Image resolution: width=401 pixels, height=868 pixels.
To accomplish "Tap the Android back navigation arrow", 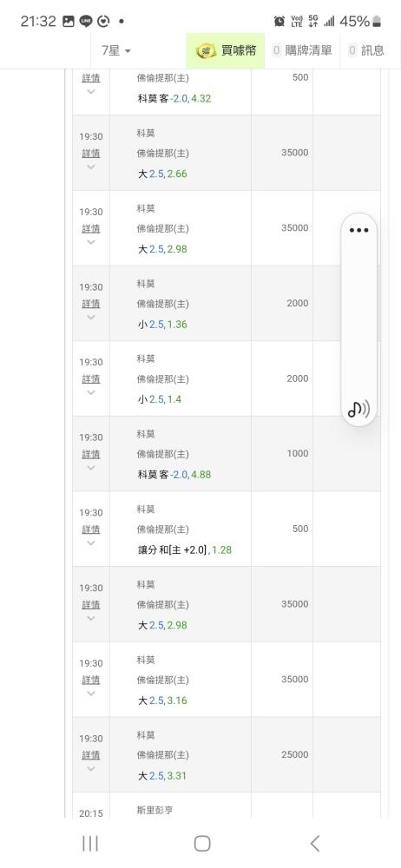I will tap(314, 843).
